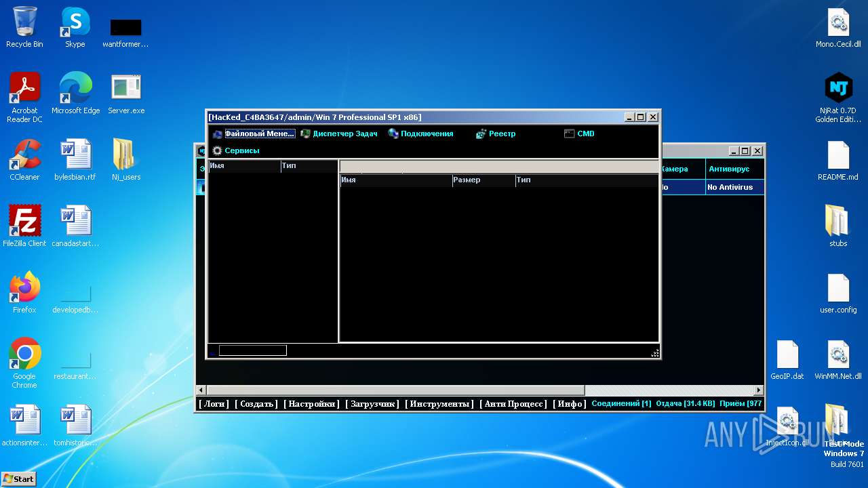This screenshot has width=868, height=488.
Task: Select the WinMM.Net.dll file
Action: pos(838,359)
